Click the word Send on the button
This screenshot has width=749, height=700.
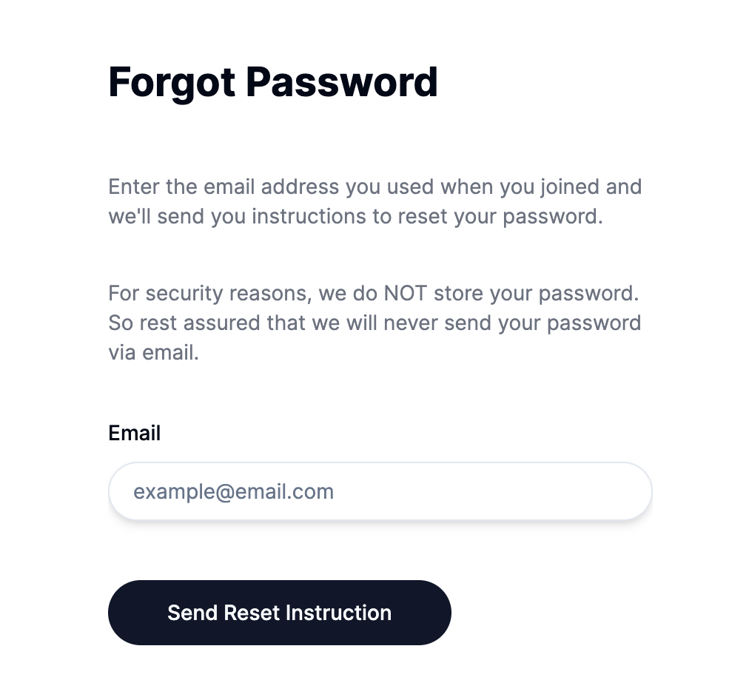click(192, 613)
